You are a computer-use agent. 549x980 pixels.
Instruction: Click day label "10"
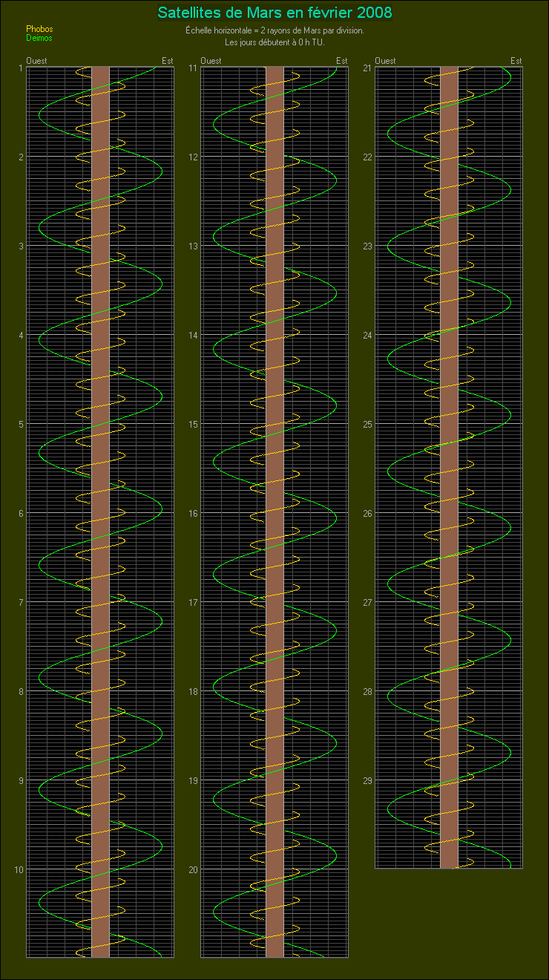(19, 869)
